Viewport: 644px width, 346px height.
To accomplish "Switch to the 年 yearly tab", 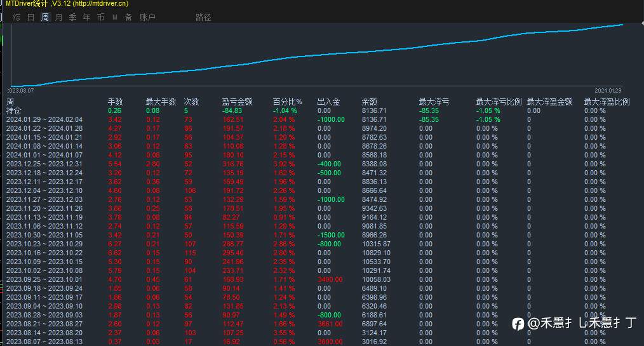I will [86, 17].
